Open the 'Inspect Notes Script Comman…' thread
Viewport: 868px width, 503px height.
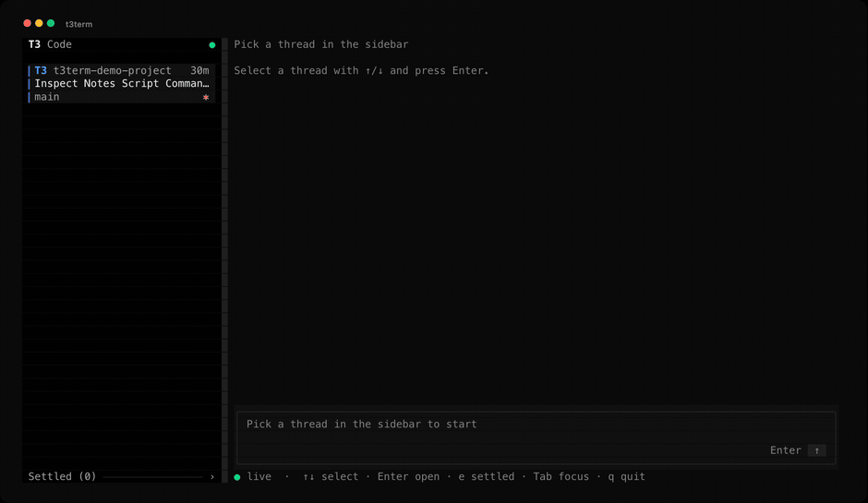click(x=122, y=84)
